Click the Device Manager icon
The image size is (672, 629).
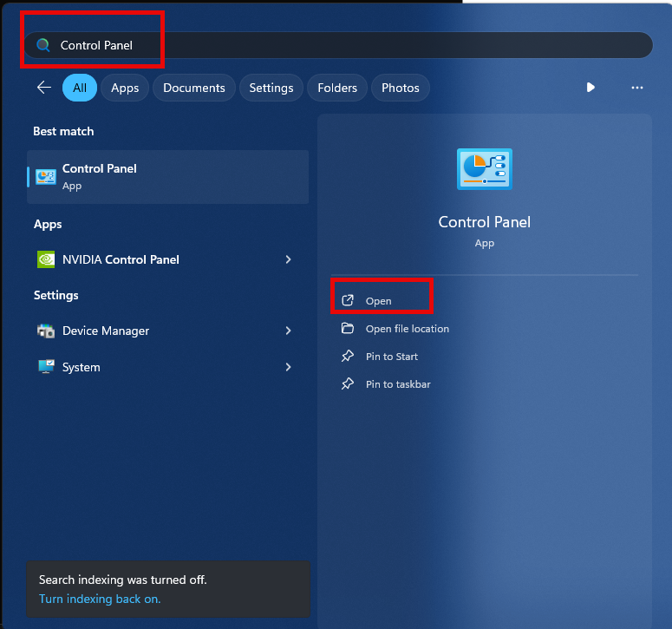[46, 331]
